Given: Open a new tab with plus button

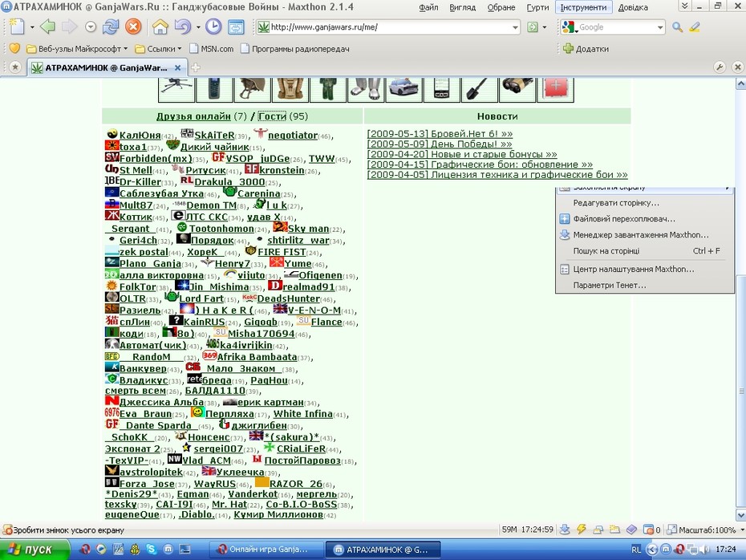Looking at the screenshot, I should coord(196,67).
